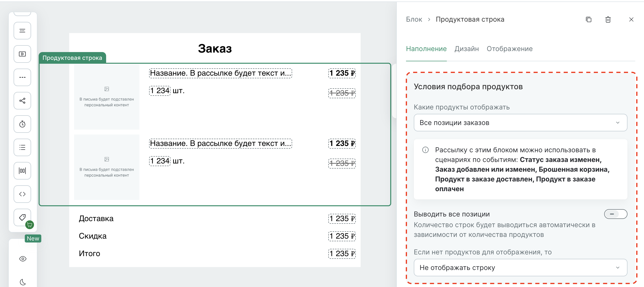Click the 'Продуктовая строка' block label
The width and height of the screenshot is (644, 287).
pyautogui.click(x=72, y=58)
